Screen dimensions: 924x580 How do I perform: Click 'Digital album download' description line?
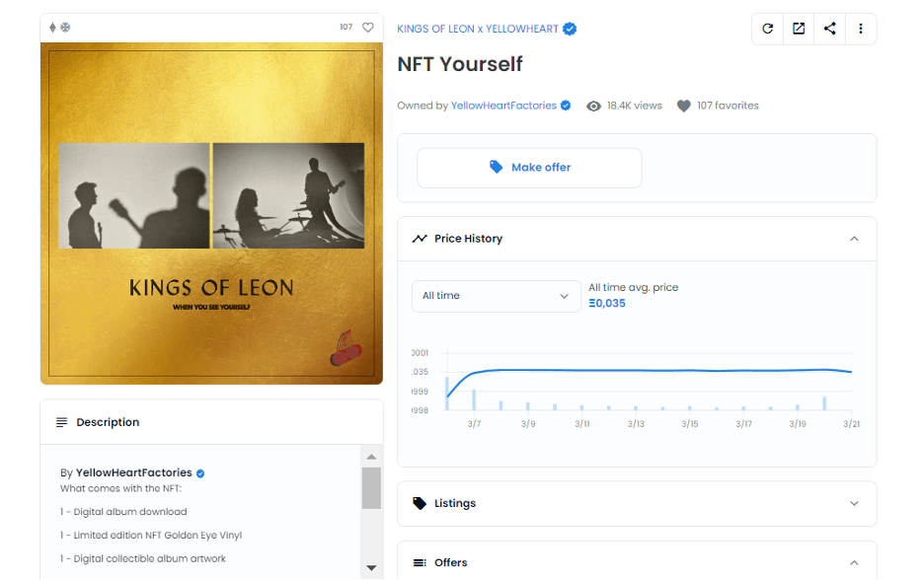[123, 512]
